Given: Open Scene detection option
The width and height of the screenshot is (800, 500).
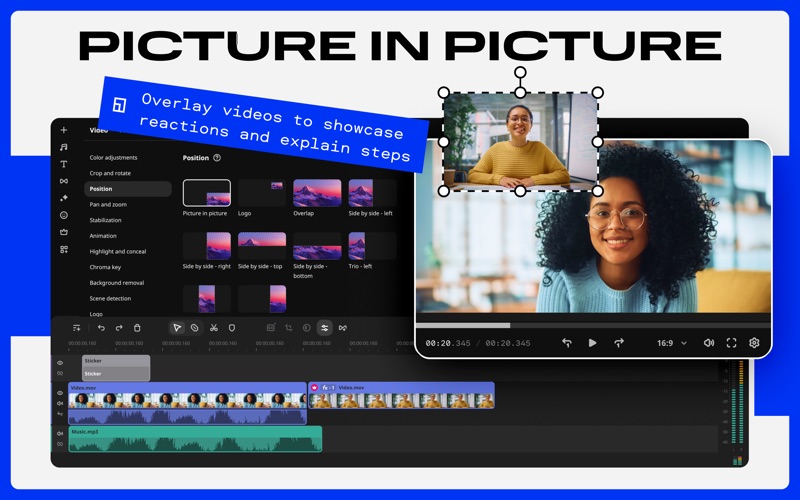Looking at the screenshot, I should pyautogui.click(x=110, y=298).
